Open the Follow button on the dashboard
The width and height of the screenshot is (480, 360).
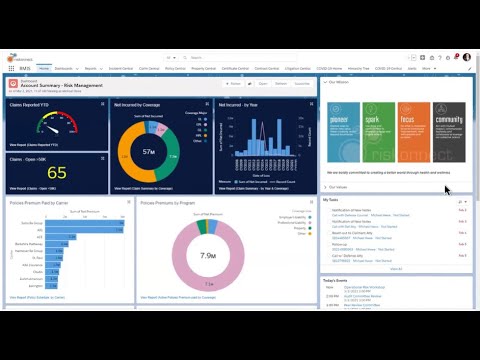(233, 84)
